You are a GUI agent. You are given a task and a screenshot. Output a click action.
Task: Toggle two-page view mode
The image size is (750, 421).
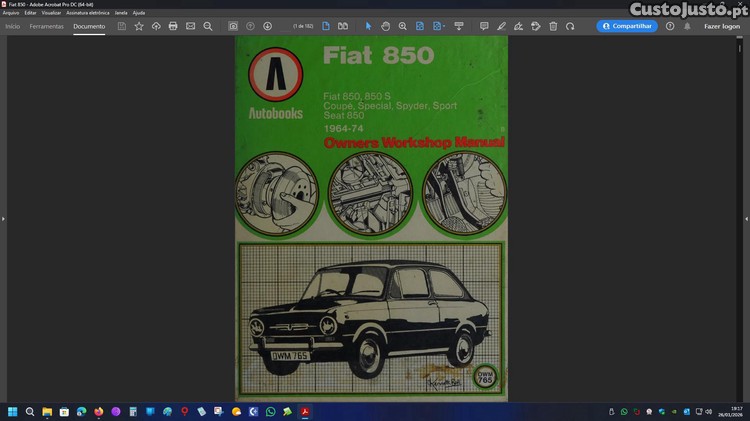(343, 26)
